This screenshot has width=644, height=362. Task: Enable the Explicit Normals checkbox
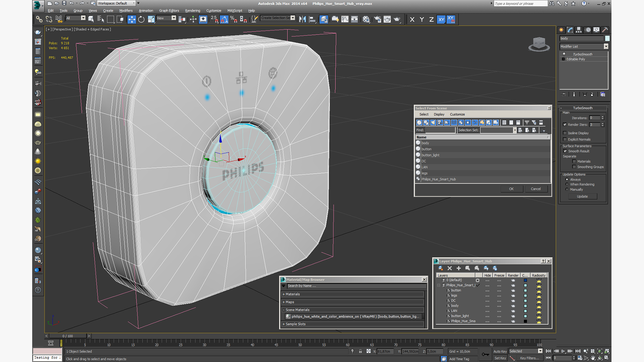[565, 139]
